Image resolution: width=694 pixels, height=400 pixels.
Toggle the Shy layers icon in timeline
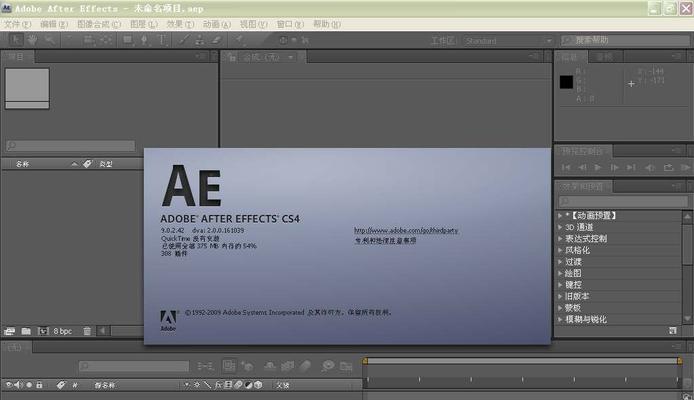pos(270,365)
